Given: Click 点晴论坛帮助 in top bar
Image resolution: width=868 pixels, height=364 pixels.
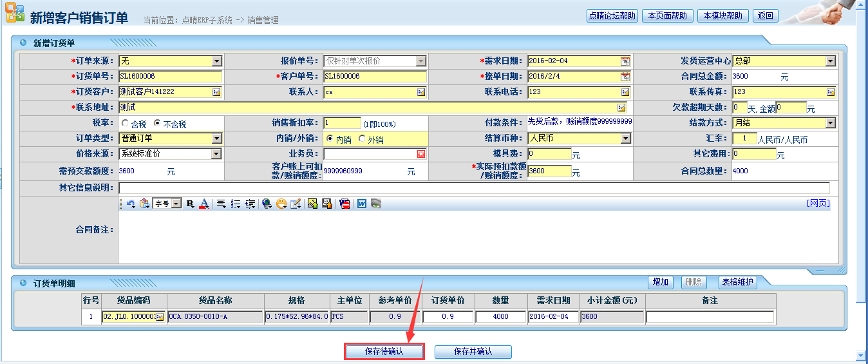Looking at the screenshot, I should (612, 16).
